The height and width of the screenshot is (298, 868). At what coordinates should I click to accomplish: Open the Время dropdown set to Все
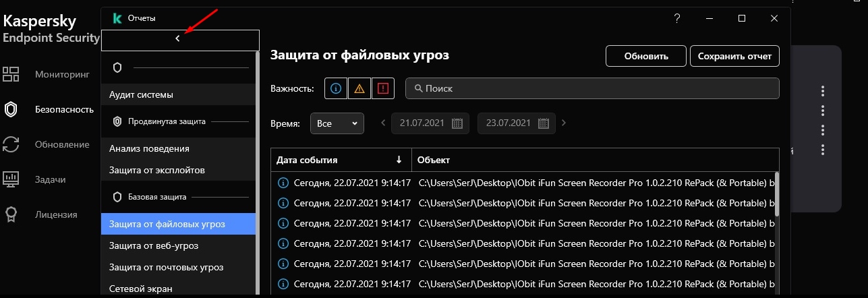(x=337, y=123)
